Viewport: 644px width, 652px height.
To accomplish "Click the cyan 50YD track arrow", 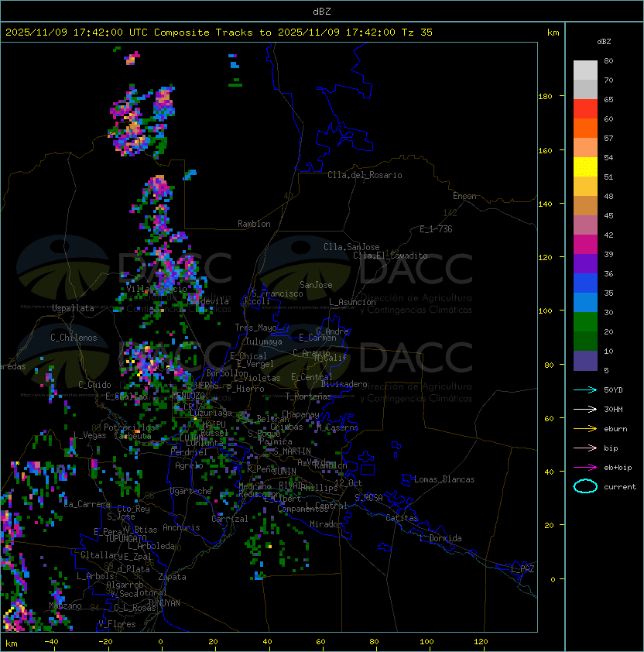I will [585, 390].
